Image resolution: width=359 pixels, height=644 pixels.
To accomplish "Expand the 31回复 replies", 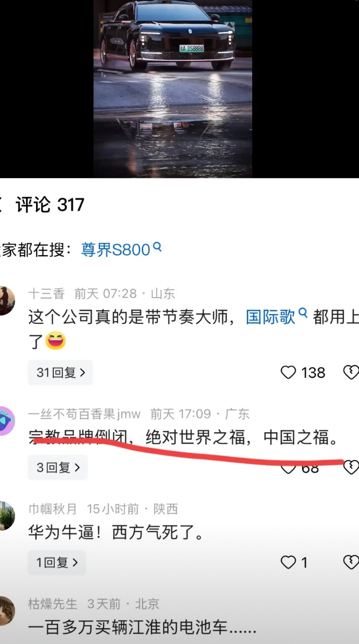I will click(x=60, y=372).
